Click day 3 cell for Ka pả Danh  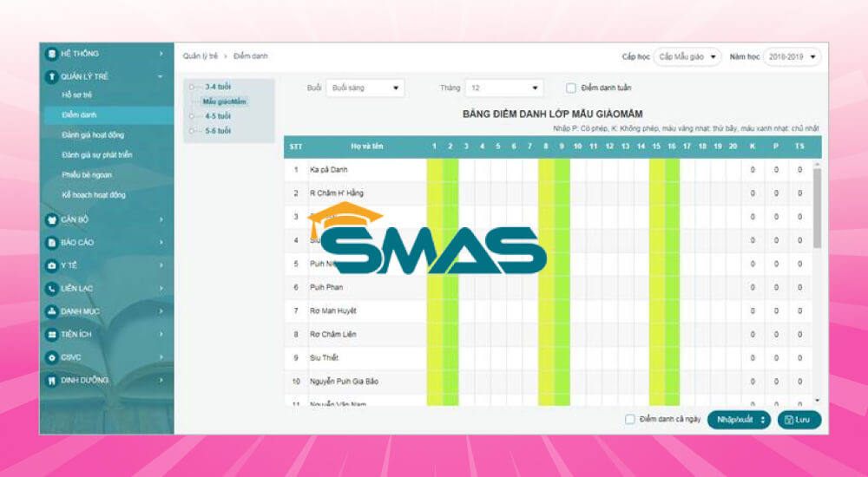[x=466, y=170]
